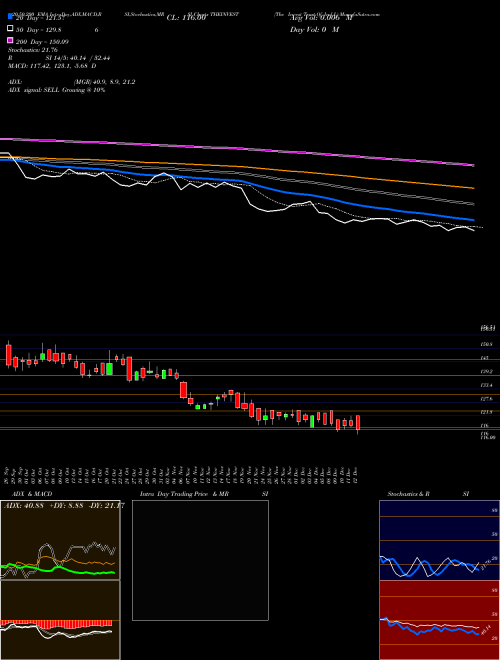
Task: Click the magenta 200-day moving average line end
Action: pos(473,165)
